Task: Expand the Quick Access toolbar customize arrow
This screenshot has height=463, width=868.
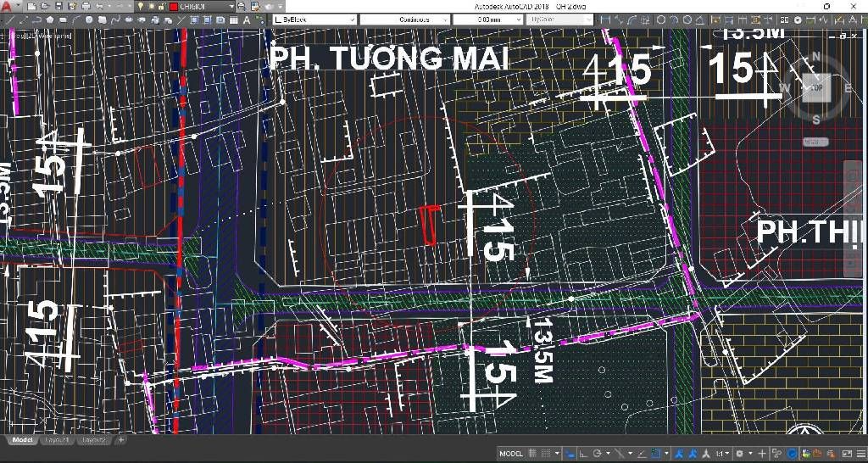Action: pyautogui.click(x=280, y=7)
